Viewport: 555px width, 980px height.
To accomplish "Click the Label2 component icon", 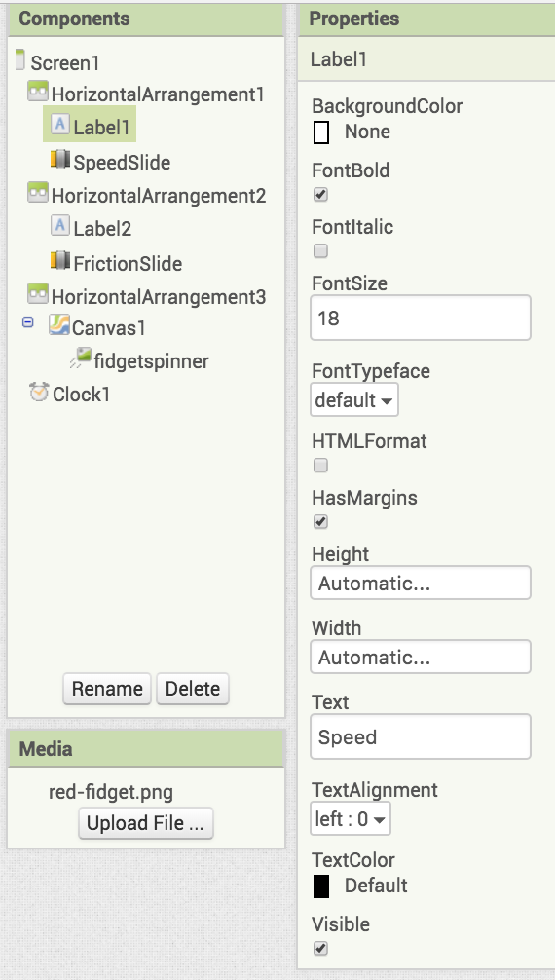I will click(x=60, y=226).
